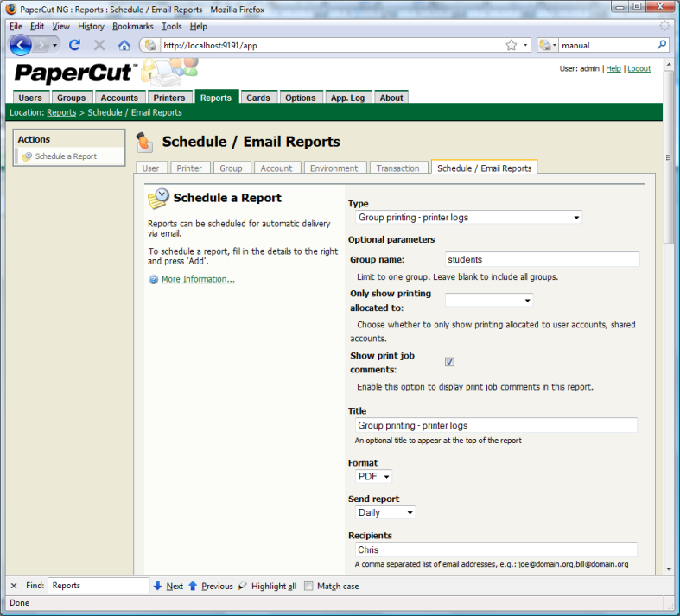The width and height of the screenshot is (680, 616).
Task: Open the Tools menu
Action: coord(171,27)
